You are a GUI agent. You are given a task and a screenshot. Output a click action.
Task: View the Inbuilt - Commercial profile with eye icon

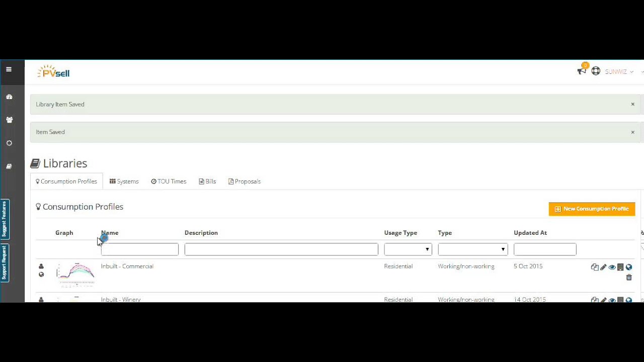coord(612,267)
